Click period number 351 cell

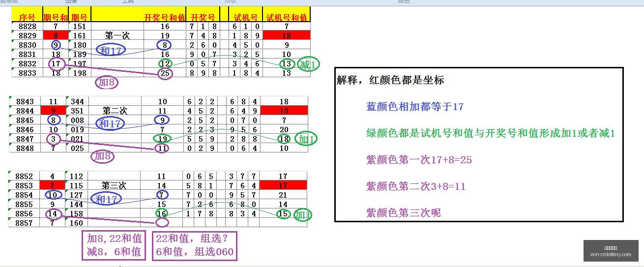coord(77,111)
